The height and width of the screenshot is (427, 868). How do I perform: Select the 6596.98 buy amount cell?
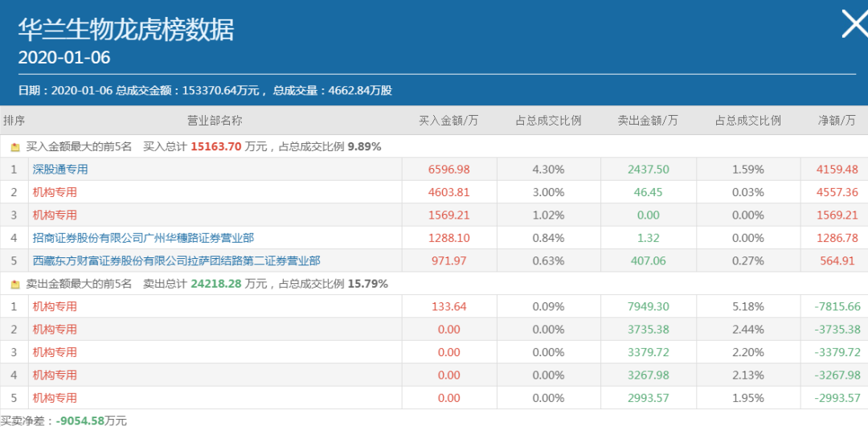pyautogui.click(x=448, y=170)
